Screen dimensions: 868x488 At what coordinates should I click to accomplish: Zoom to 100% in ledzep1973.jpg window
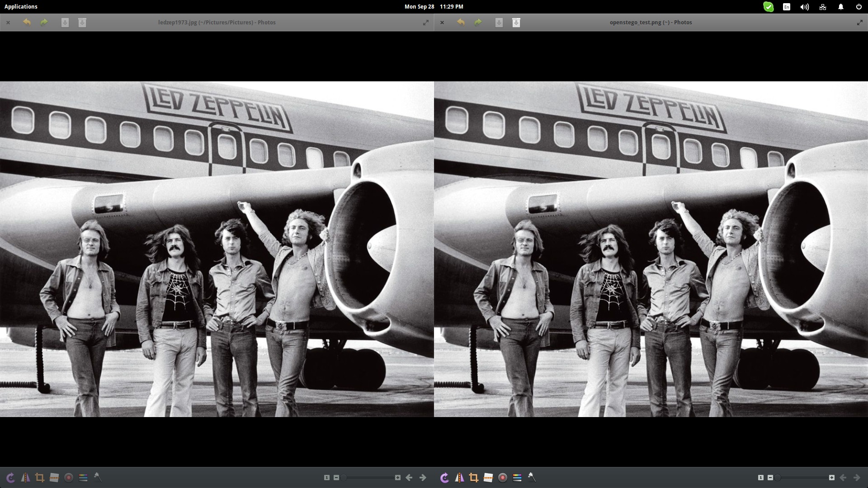click(x=327, y=478)
